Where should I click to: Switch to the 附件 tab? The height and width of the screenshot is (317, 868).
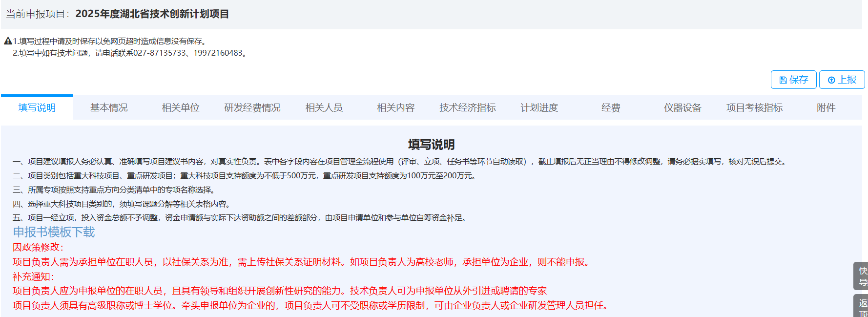[826, 107]
